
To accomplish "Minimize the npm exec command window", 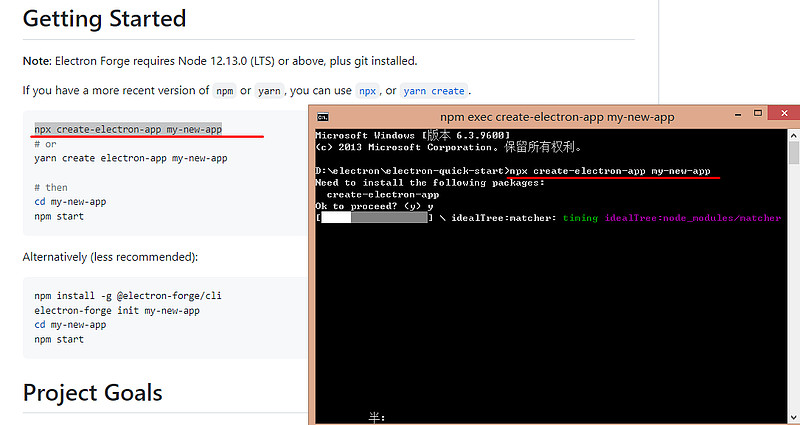I will [x=738, y=114].
